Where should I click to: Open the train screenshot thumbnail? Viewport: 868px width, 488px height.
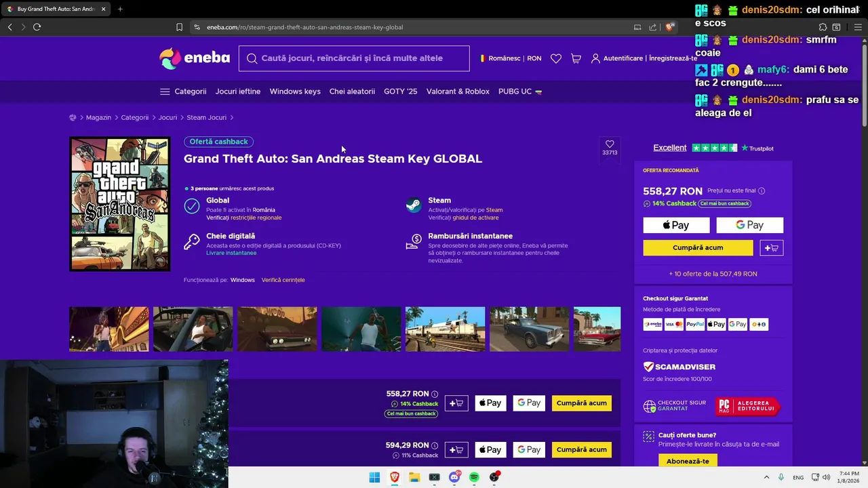[x=445, y=329]
